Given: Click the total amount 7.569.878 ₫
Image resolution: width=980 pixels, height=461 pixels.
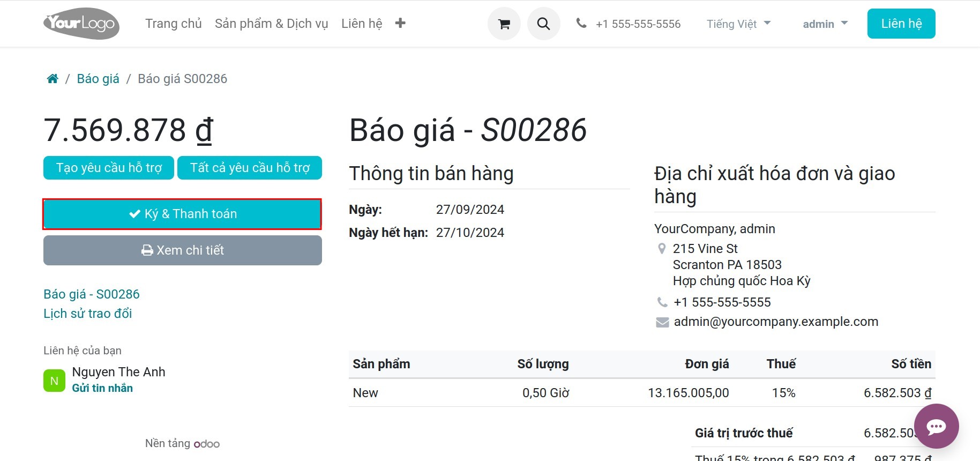Looking at the screenshot, I should pos(129,130).
